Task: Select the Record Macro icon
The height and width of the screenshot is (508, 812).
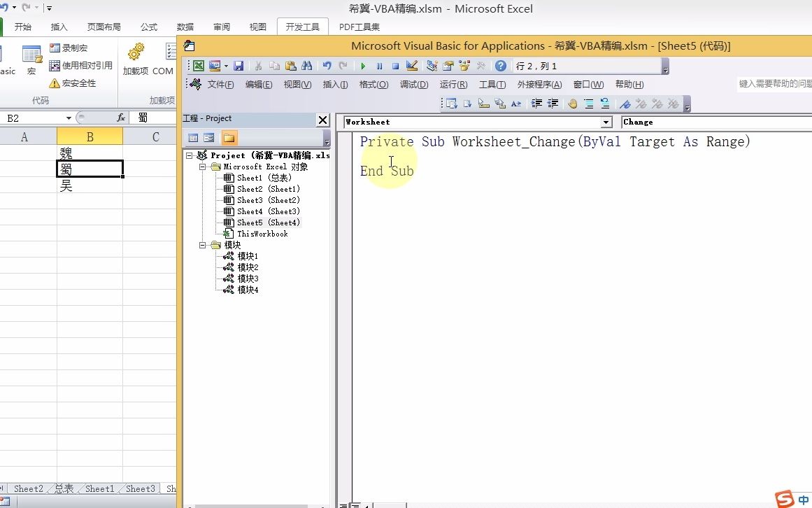Action: click(x=66, y=48)
